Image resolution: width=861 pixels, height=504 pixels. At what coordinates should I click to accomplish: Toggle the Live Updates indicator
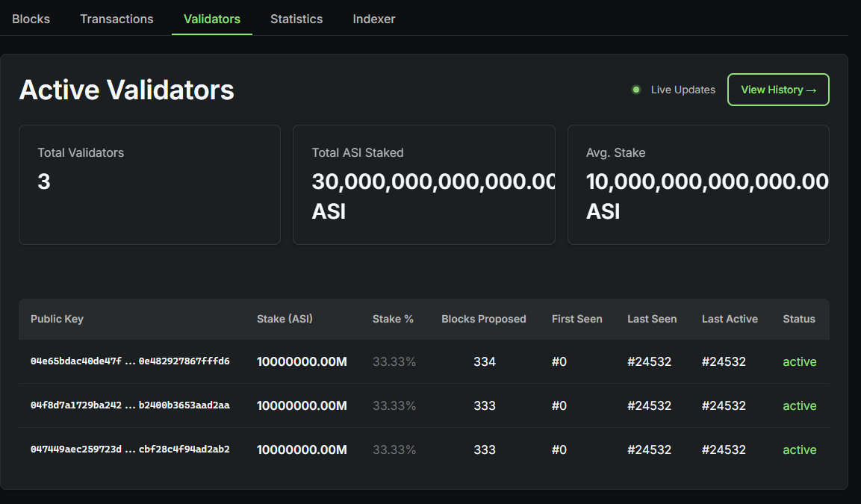(x=681, y=89)
